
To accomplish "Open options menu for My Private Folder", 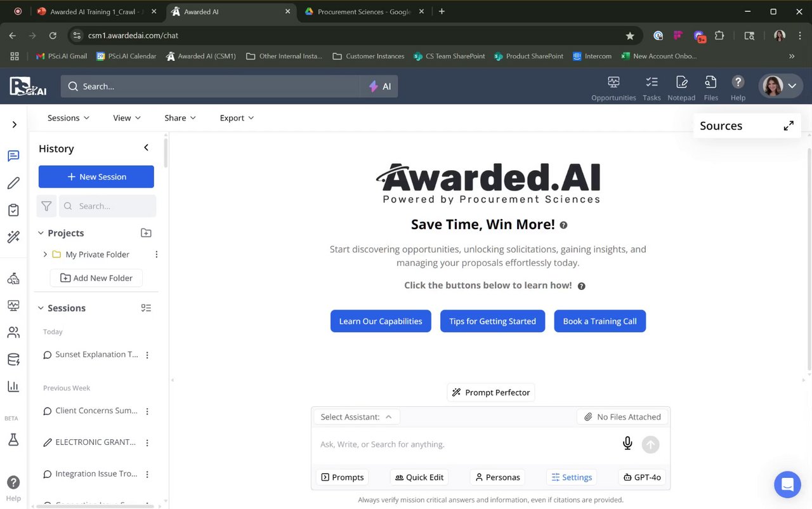I will click(157, 255).
